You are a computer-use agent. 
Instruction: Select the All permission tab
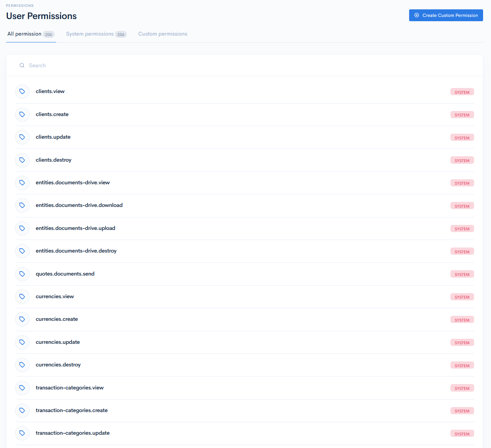tap(25, 33)
